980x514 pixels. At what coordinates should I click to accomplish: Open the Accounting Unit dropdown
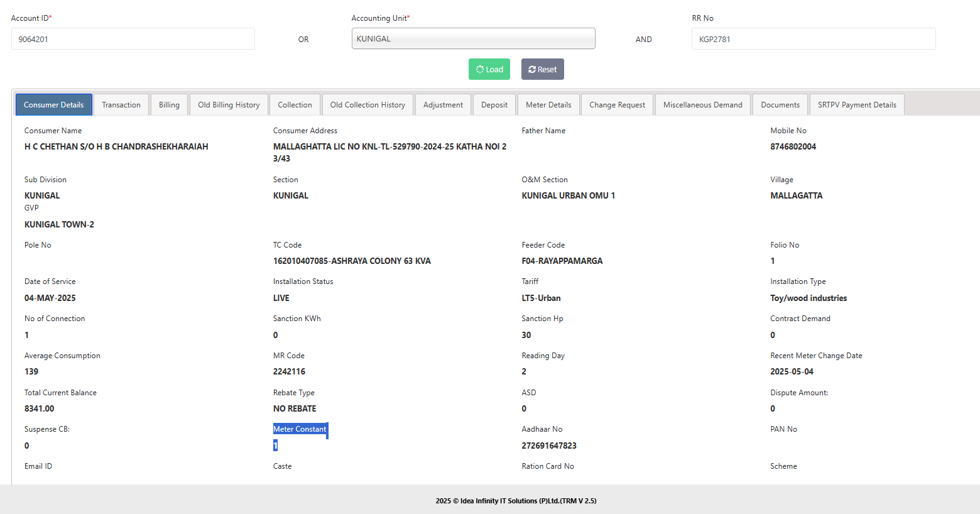(473, 39)
